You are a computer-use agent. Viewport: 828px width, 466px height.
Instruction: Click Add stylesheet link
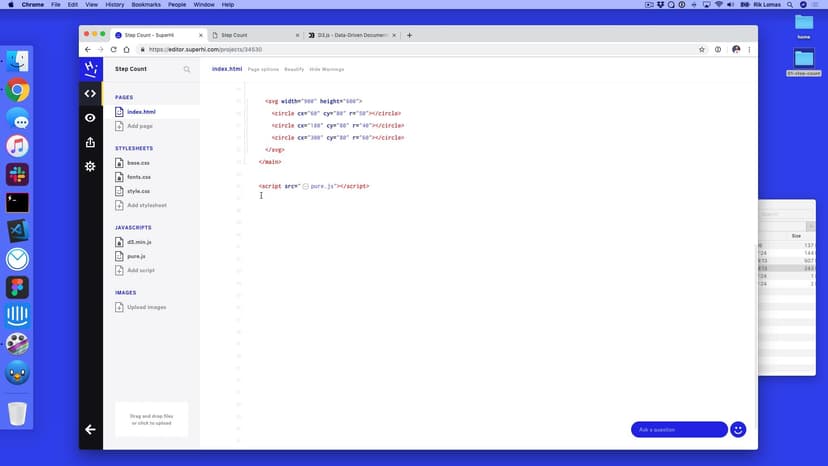coord(146,205)
